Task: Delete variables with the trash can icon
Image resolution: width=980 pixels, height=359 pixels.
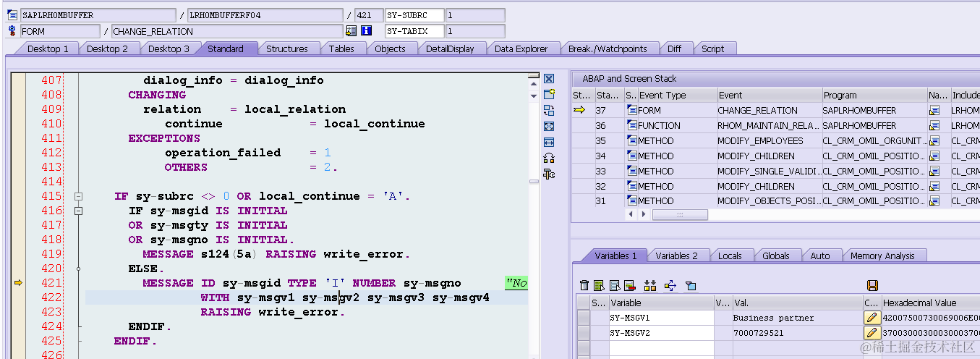Action: coord(584,286)
